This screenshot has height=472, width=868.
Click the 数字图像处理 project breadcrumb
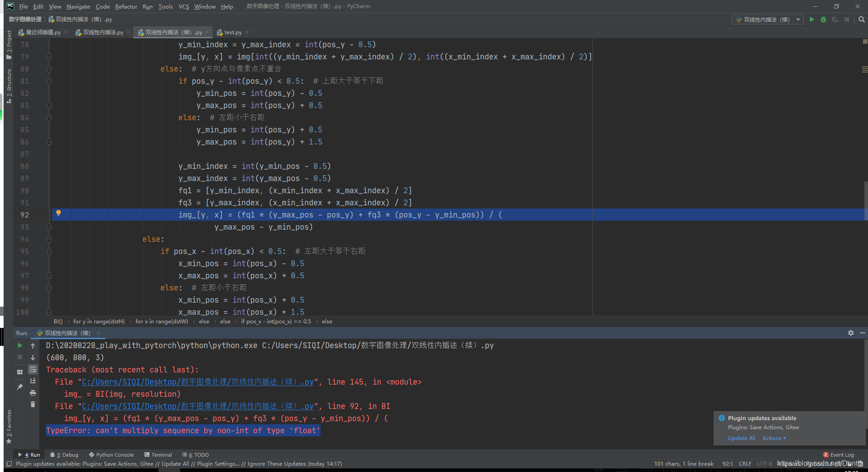point(25,19)
